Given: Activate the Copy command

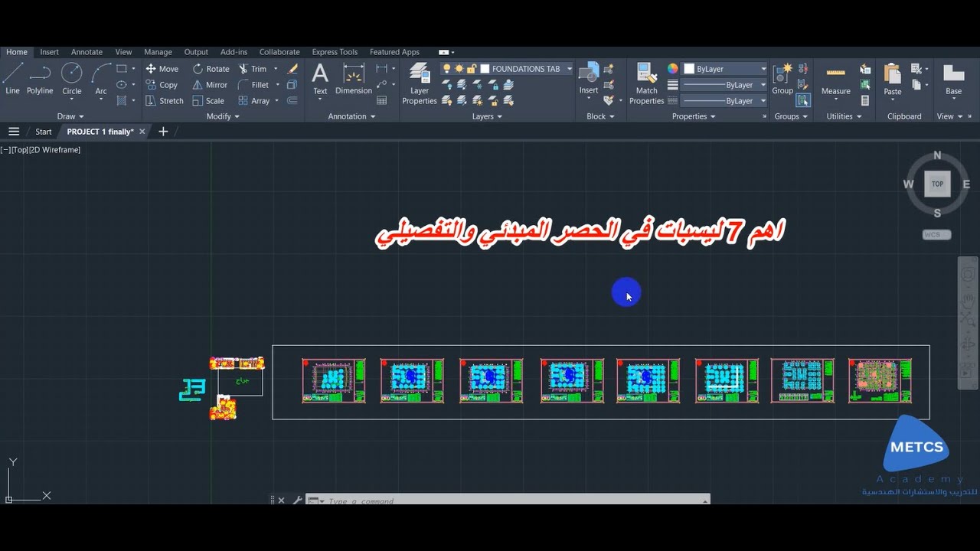Looking at the screenshot, I should 162,85.
